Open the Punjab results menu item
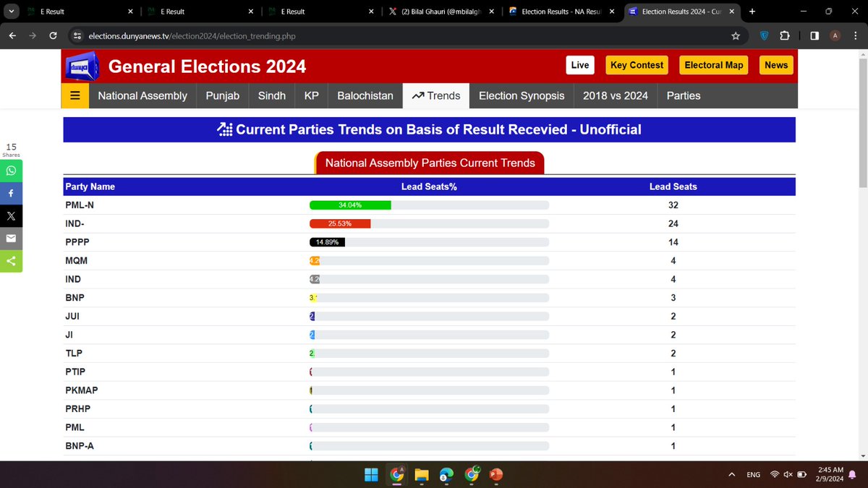The width and height of the screenshot is (868, 488). 222,95
